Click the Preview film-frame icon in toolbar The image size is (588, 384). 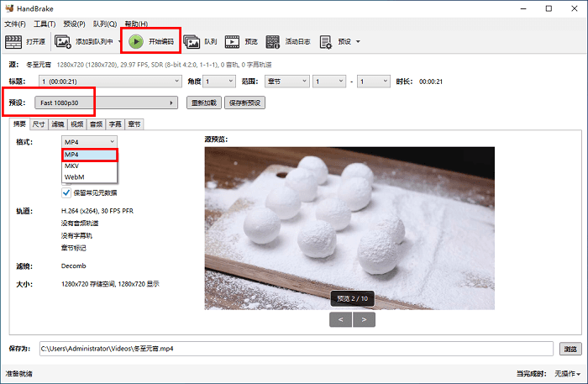click(232, 42)
